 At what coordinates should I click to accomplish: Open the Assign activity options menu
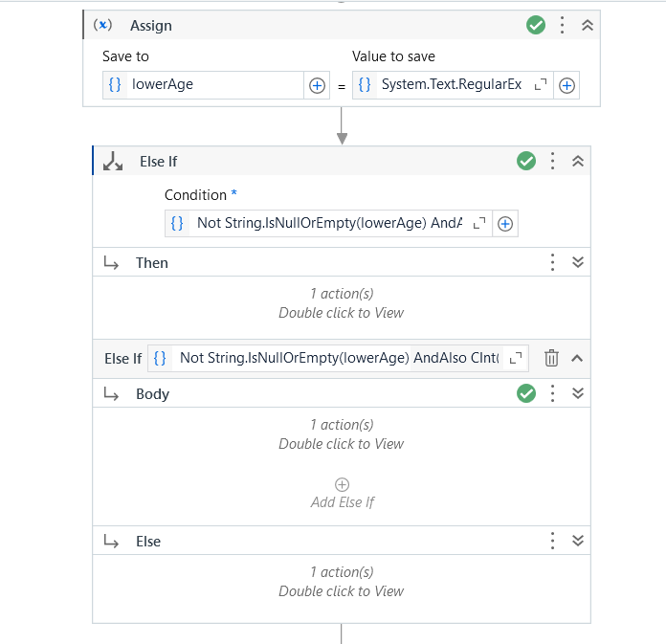click(562, 26)
